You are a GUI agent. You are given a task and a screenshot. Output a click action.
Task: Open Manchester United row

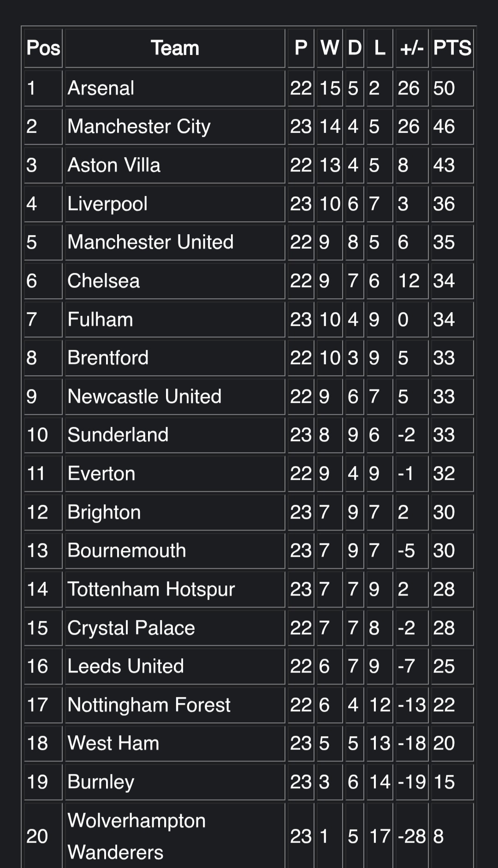click(x=150, y=242)
